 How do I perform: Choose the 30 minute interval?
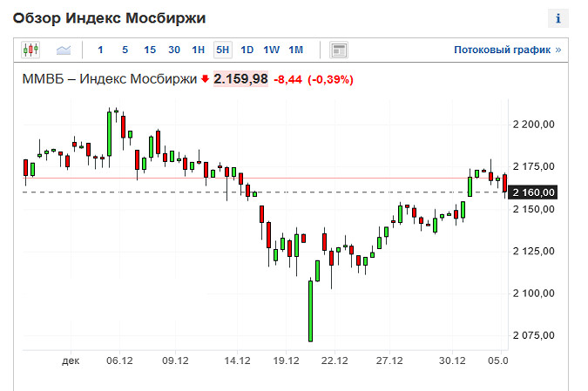point(174,50)
